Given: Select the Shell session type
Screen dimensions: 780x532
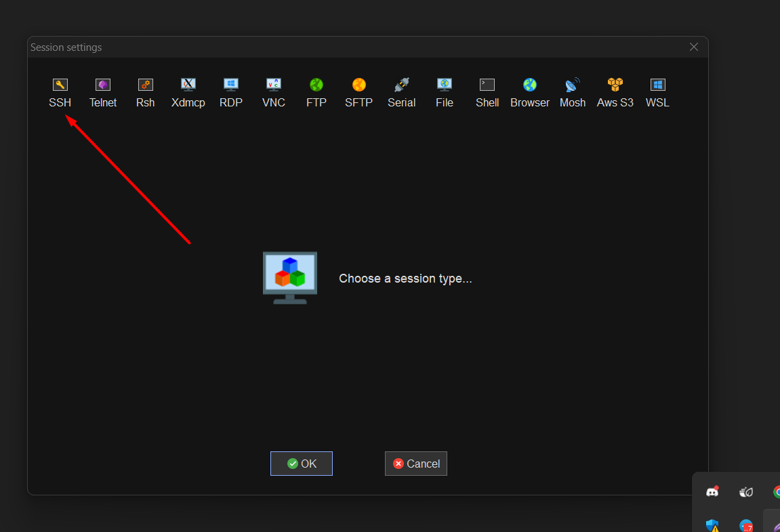Looking at the screenshot, I should coord(487,93).
